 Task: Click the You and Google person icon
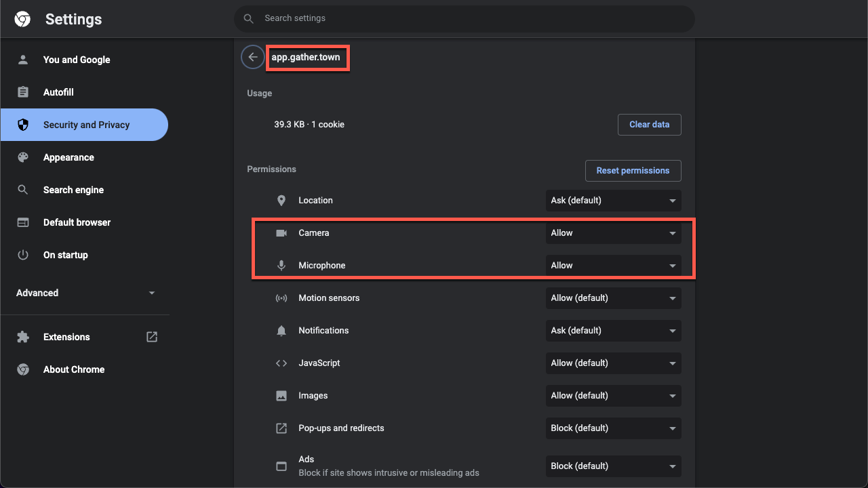click(x=23, y=60)
